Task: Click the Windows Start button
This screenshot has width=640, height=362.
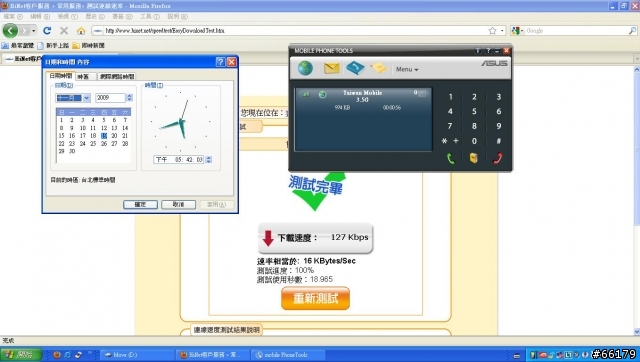Action: click(x=20, y=355)
